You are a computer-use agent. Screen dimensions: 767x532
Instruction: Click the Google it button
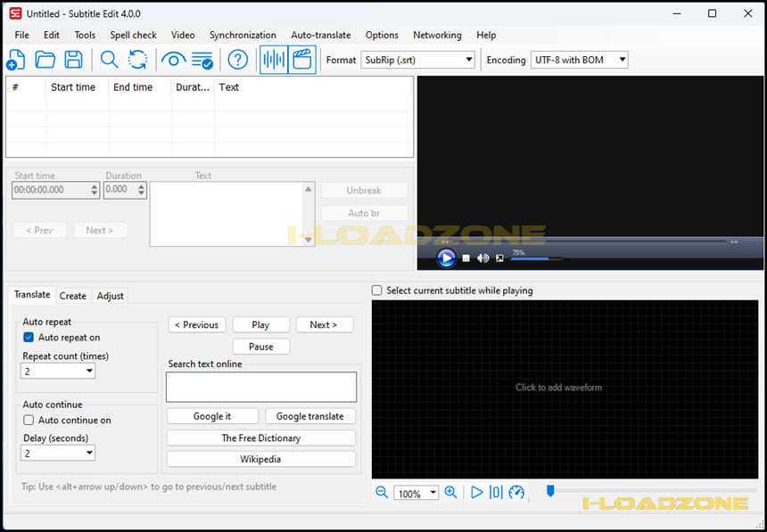tap(212, 416)
